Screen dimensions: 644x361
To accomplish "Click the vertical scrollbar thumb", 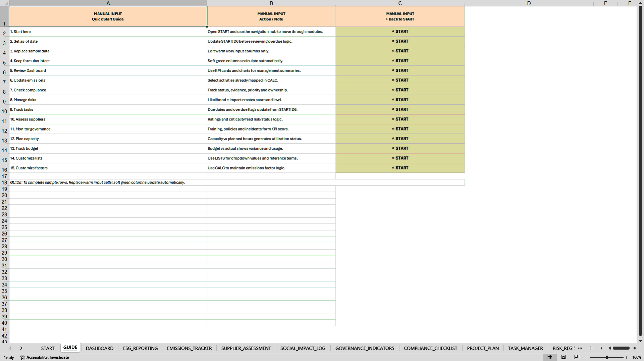I will [640, 170].
